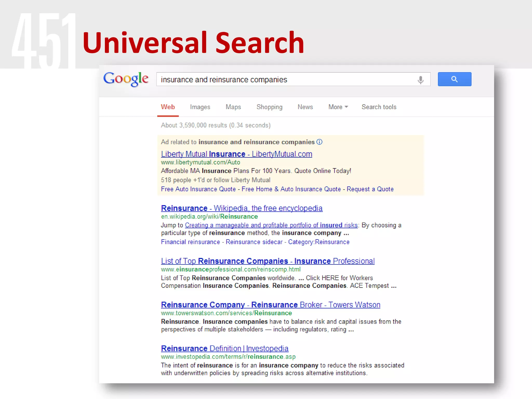The image size is (532, 399).
Task: Open Reinsurance Definition Investopedia result
Action: (225, 348)
